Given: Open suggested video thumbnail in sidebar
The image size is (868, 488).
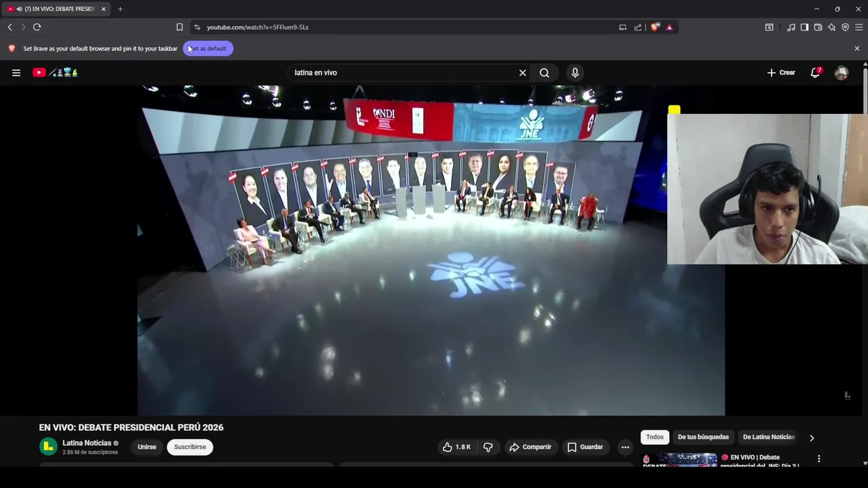Looking at the screenshot, I should 679,460.
